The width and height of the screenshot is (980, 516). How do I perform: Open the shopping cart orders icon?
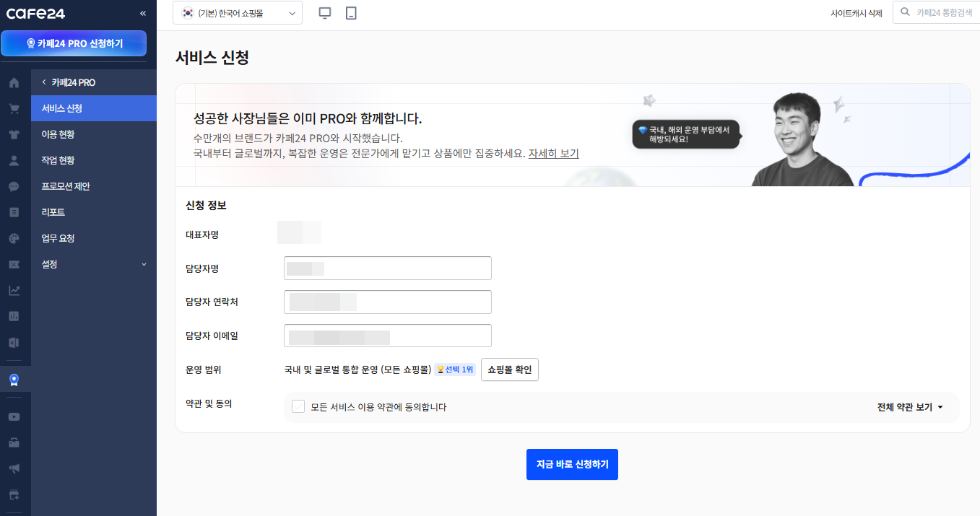coord(14,109)
